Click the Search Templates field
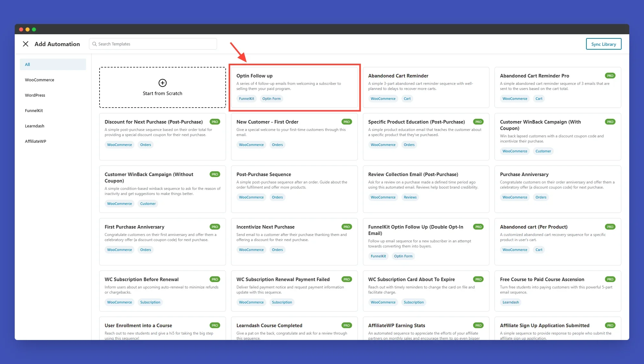Viewport: 644px width, 364px height. tap(153, 44)
